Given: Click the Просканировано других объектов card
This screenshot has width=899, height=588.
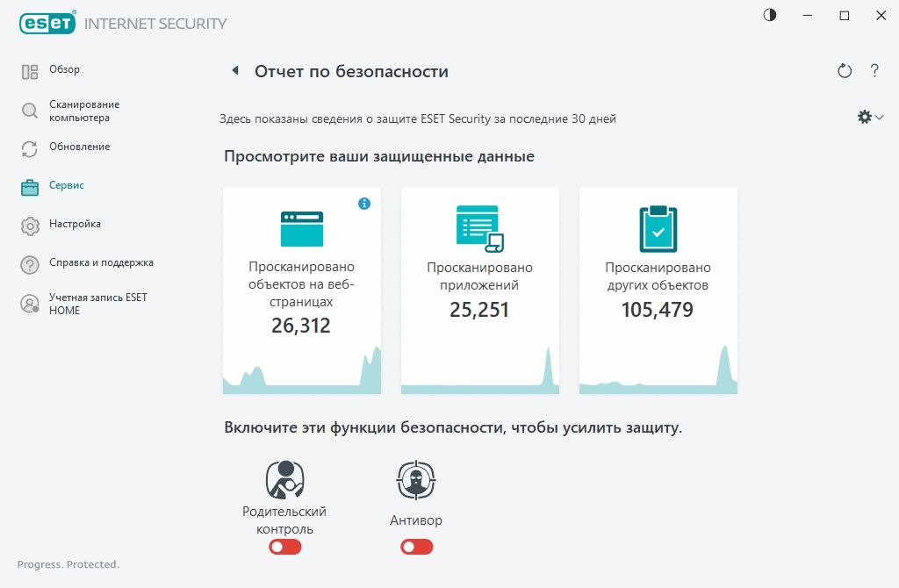Looking at the screenshot, I should (x=658, y=290).
